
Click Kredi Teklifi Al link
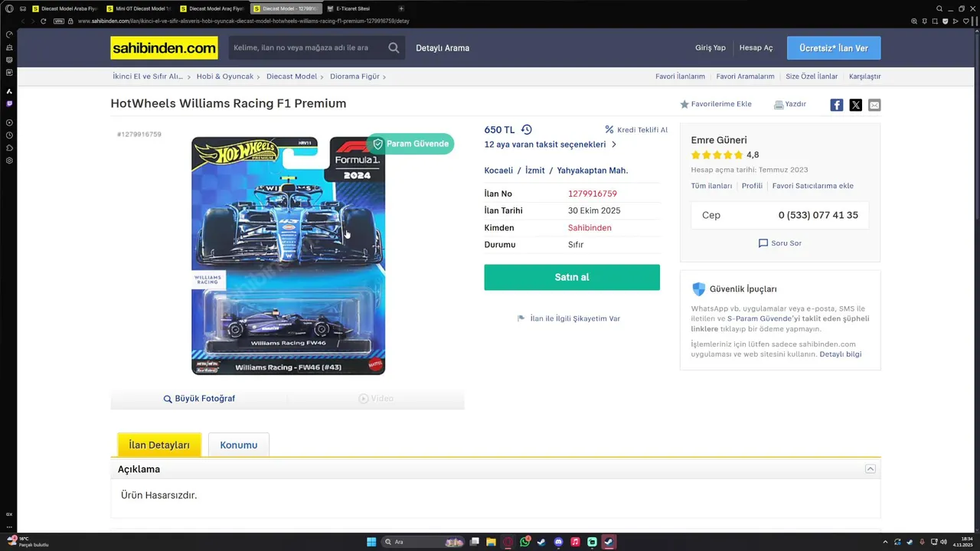[636, 130]
